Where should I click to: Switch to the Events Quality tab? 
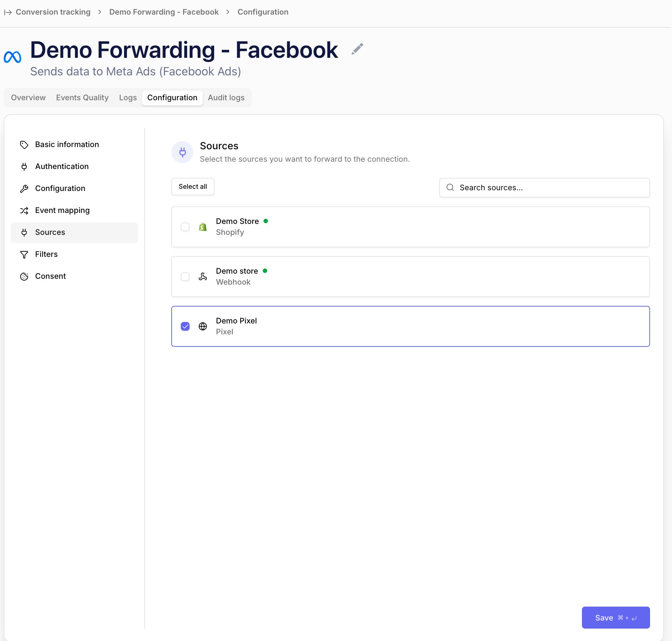(82, 98)
